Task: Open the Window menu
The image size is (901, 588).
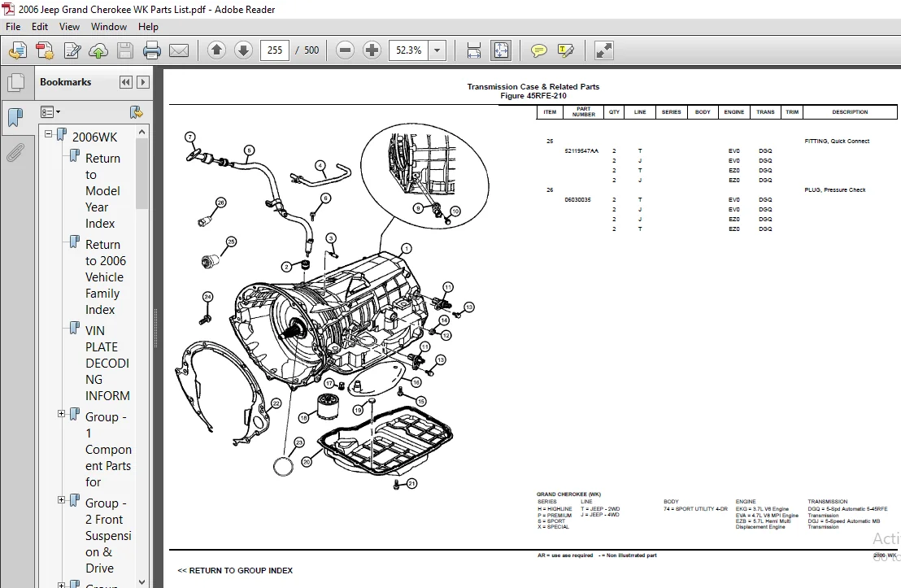Action: [x=109, y=27]
